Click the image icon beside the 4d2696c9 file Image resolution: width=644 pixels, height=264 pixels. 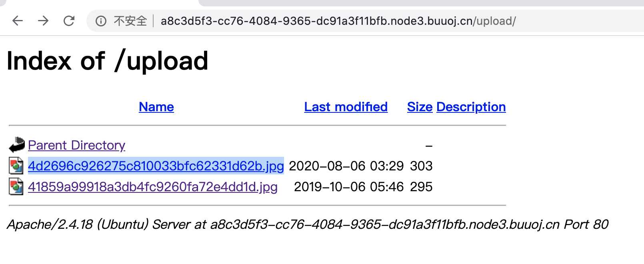[16, 166]
